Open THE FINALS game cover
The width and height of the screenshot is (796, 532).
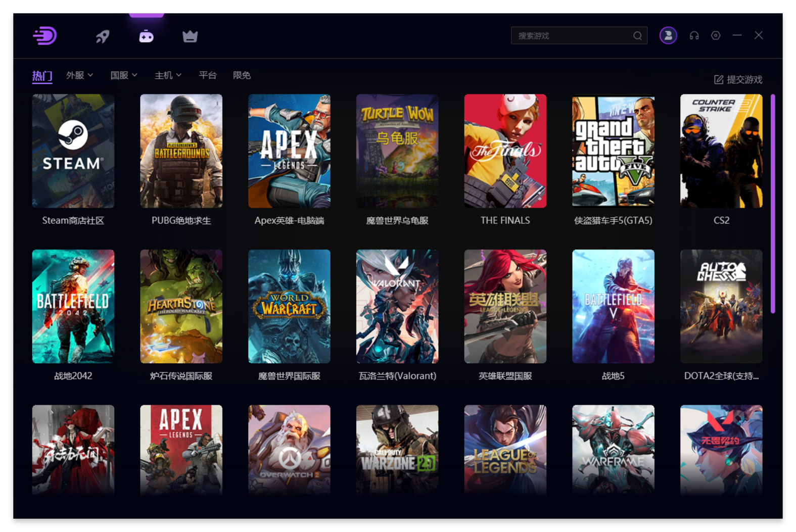coord(505,151)
